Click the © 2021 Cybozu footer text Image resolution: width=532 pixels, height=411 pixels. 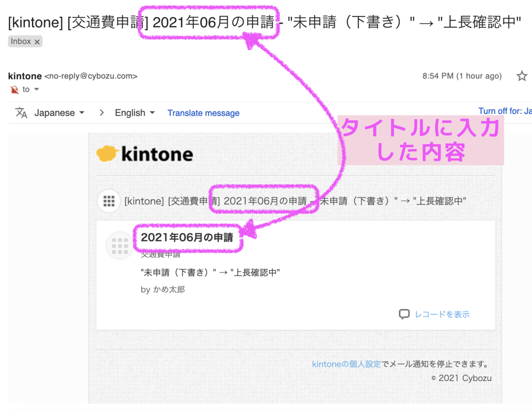(461, 378)
